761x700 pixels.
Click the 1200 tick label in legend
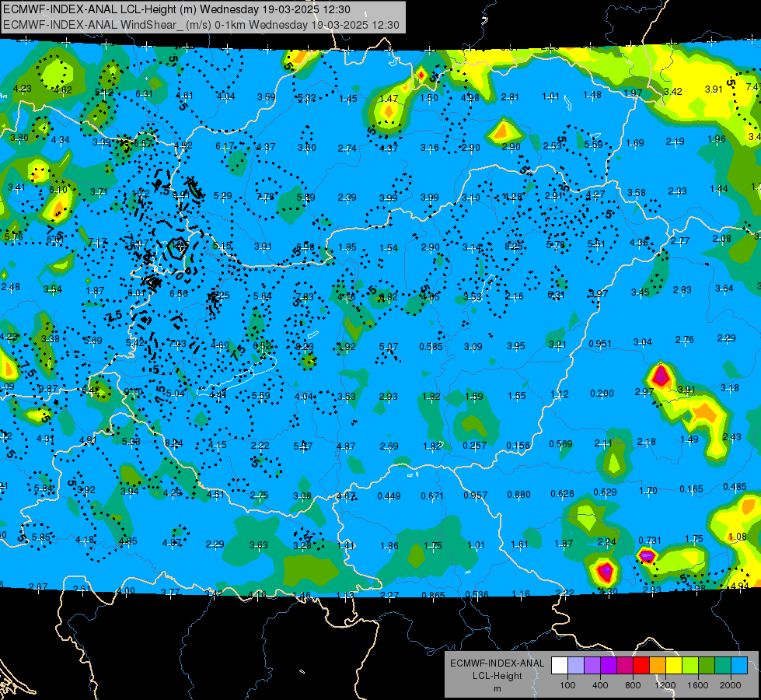pyautogui.click(x=665, y=685)
